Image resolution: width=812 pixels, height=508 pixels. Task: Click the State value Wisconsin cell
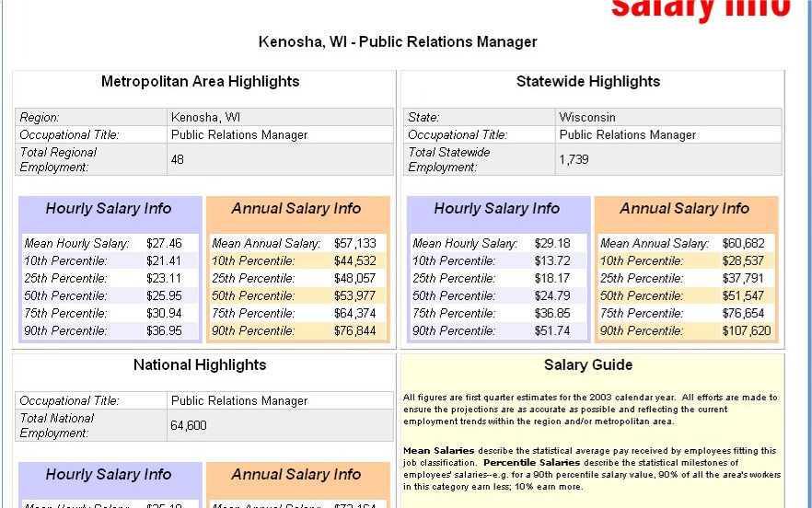point(586,118)
